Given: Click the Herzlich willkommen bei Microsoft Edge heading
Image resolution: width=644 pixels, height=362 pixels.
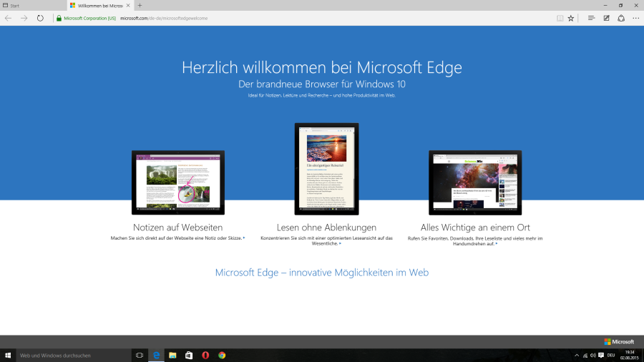Looking at the screenshot, I should (322, 67).
